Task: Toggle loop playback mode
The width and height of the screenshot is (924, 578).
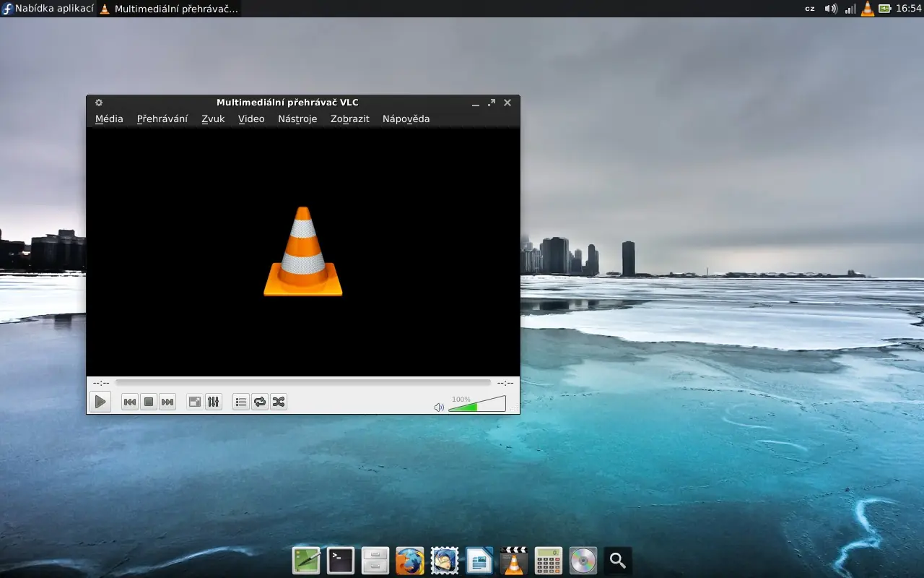Action: [260, 402]
